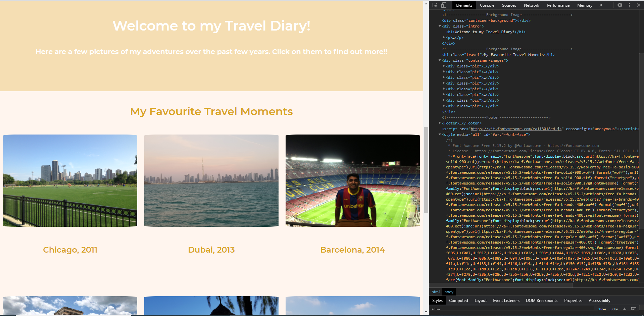Switch to the Sources tab
Image resolution: width=644 pixels, height=316 pixels.
509,5
